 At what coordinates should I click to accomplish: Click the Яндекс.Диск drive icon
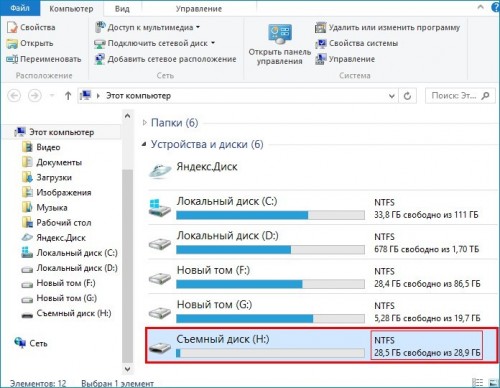pyautogui.click(x=160, y=171)
